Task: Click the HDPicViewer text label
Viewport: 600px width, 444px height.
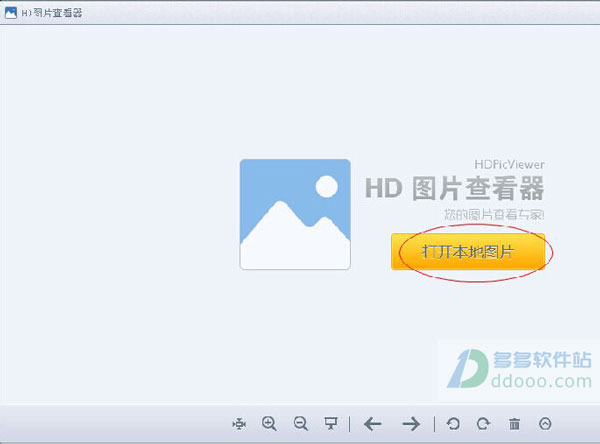Action: coord(509,165)
